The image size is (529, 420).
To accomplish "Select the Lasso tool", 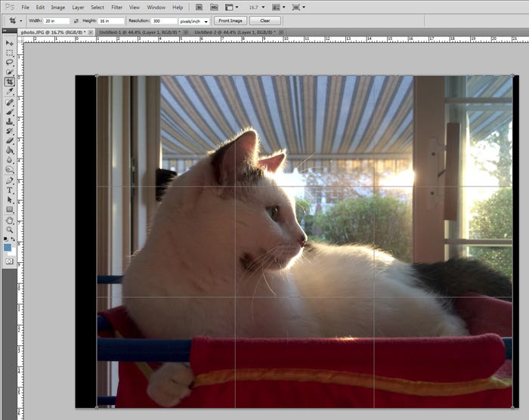I will point(9,63).
